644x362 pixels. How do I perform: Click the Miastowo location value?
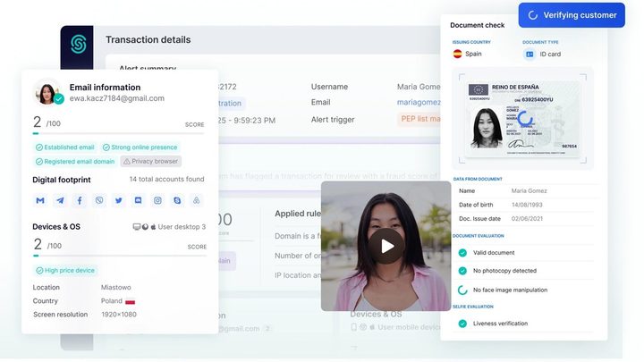(x=115, y=287)
